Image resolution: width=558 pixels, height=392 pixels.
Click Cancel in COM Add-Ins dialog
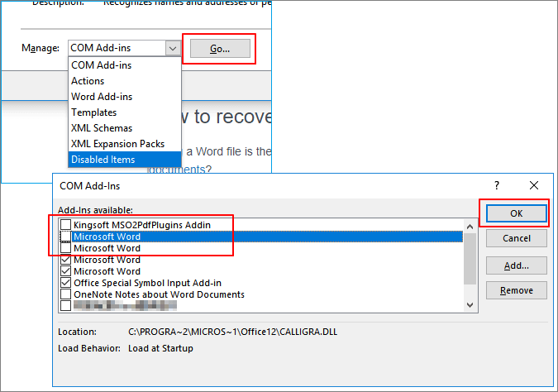point(516,238)
